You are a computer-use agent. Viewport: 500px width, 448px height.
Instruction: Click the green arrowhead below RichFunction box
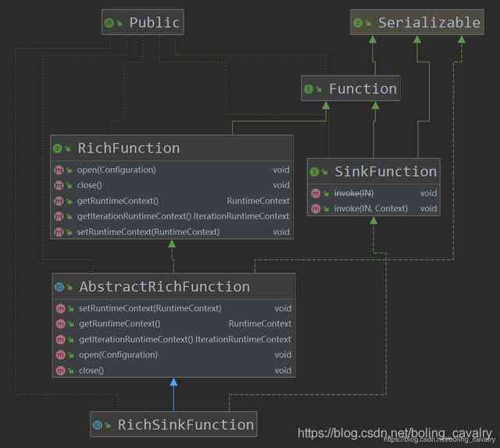[x=172, y=244]
